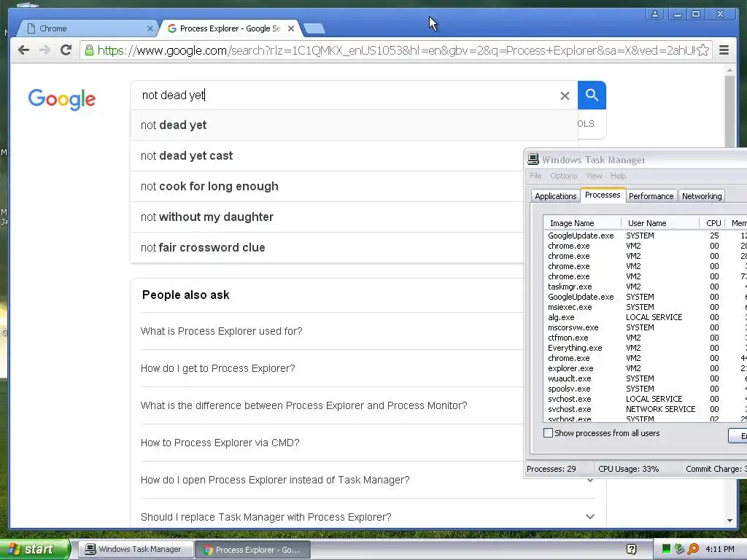The height and width of the screenshot is (560, 747).
Task: Choose suggestion 'not without my daughter'
Action: [x=326, y=217]
